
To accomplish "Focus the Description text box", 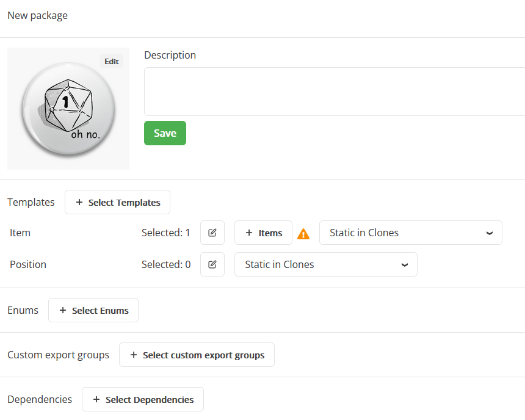I will point(335,92).
